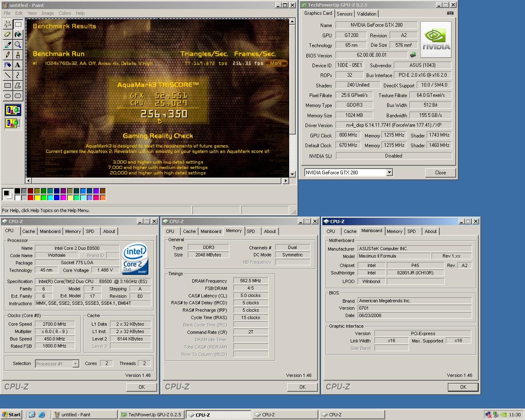Switch to untitled - Paint taskbar button
Screen dimensions: 525x420
point(85,415)
